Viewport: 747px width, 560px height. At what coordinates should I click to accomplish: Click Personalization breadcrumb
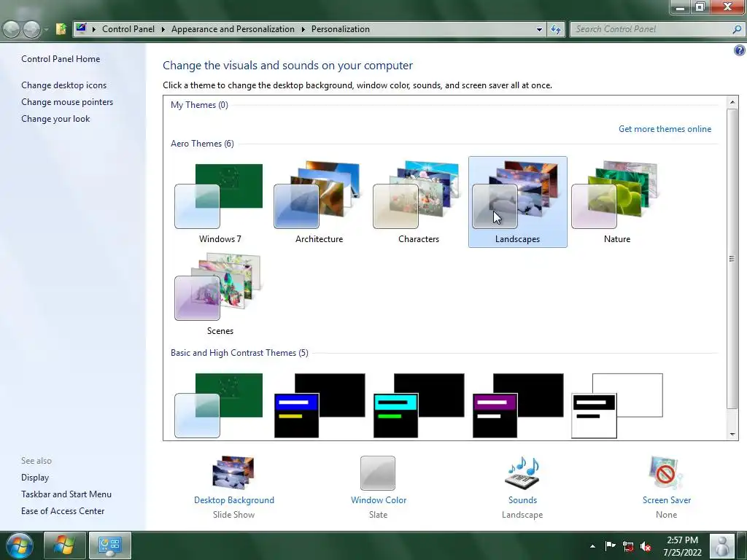340,29
